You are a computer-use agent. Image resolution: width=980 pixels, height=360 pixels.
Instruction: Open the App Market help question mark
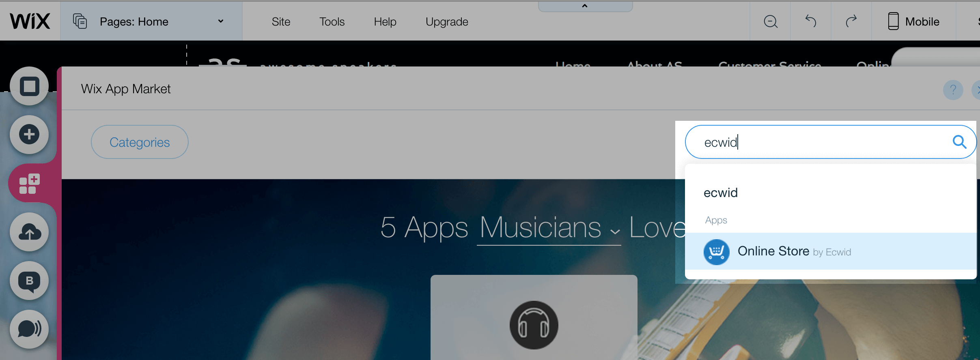click(x=953, y=90)
